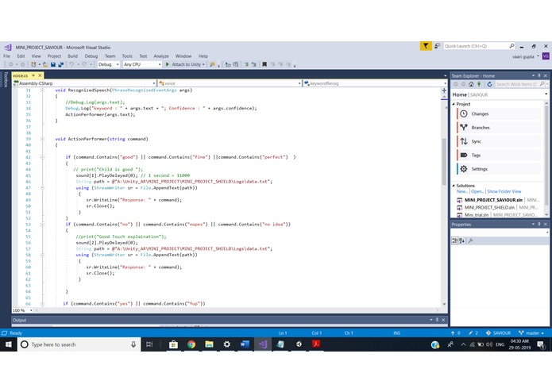Click the Save All icon
This screenshot has height=392, width=552.
[60, 64]
